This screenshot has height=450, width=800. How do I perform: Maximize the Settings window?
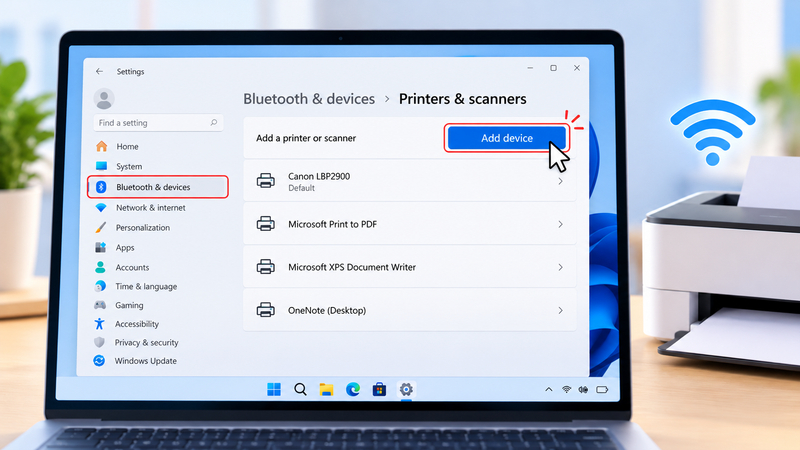pos(554,68)
